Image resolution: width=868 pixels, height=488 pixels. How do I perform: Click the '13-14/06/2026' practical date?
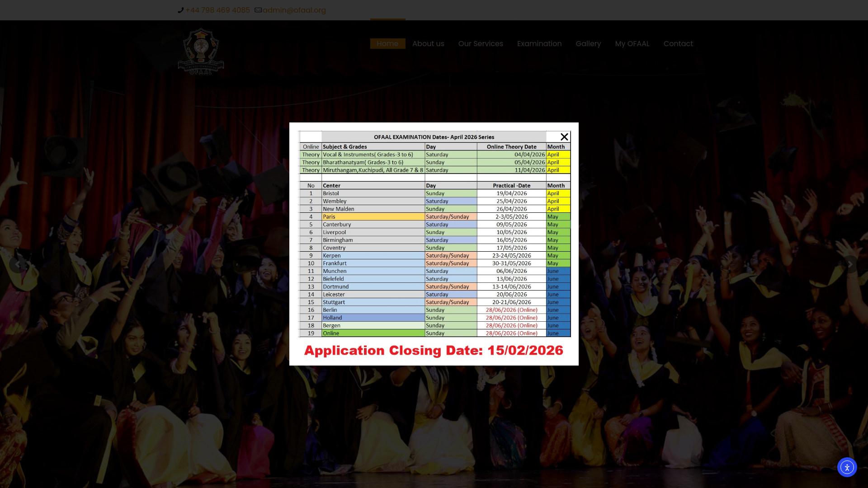512,286
